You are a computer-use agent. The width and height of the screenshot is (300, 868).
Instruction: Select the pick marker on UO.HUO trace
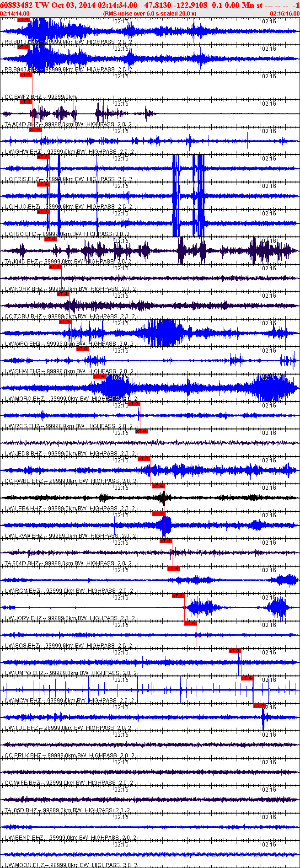pyautogui.click(x=43, y=184)
